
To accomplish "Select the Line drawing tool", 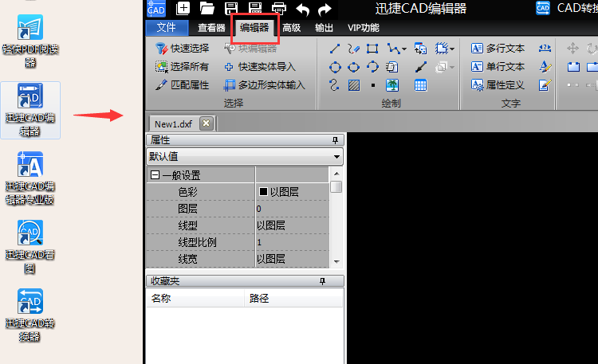I will pyautogui.click(x=334, y=49).
